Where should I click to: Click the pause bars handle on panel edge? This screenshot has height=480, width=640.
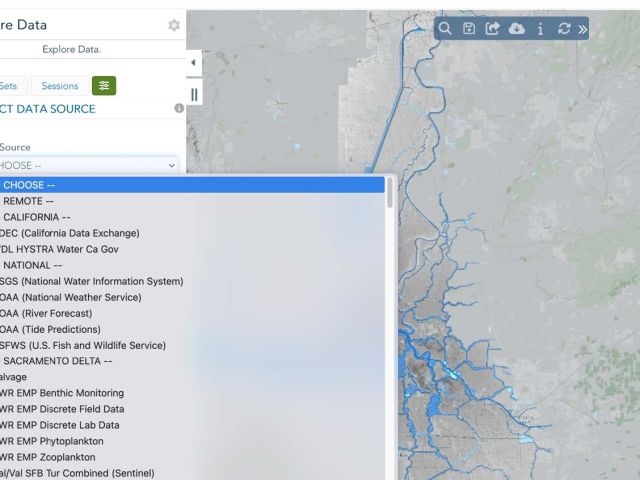tap(194, 94)
